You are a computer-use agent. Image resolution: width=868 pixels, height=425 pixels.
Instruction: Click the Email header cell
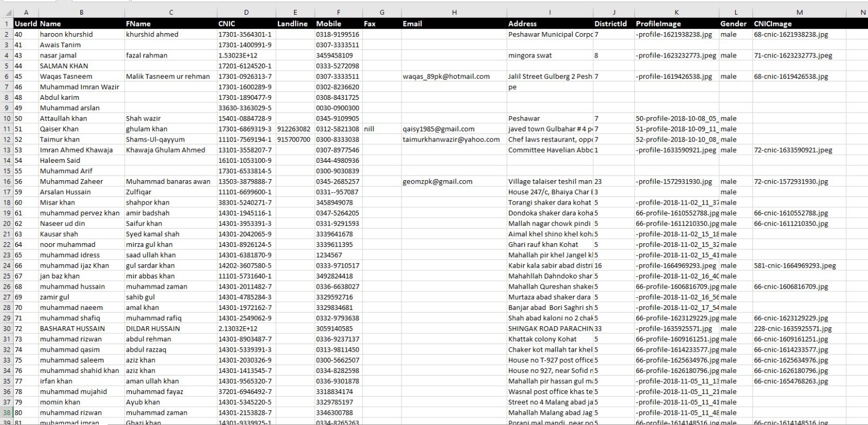tap(454, 24)
